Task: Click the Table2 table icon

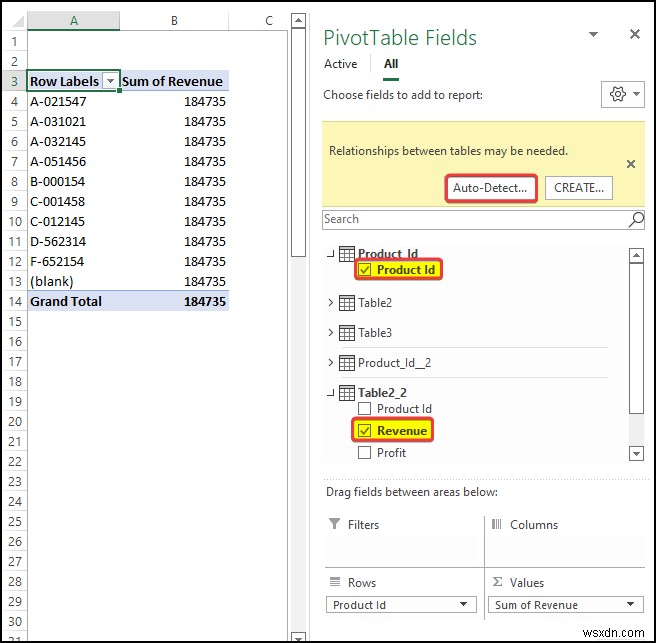Action: click(x=346, y=302)
